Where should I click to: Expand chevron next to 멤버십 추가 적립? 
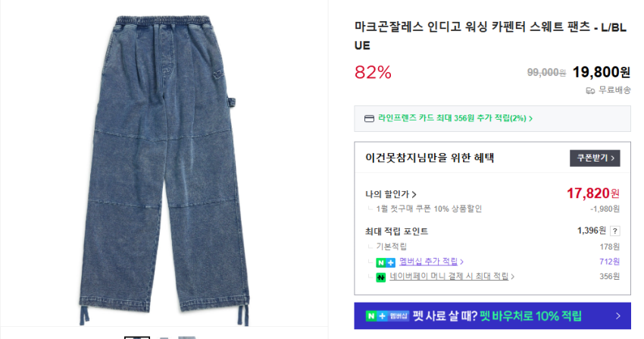(x=462, y=262)
